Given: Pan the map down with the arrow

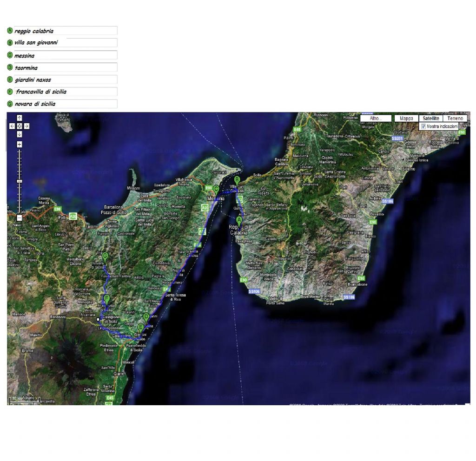Looking at the screenshot, I should coord(19,134).
